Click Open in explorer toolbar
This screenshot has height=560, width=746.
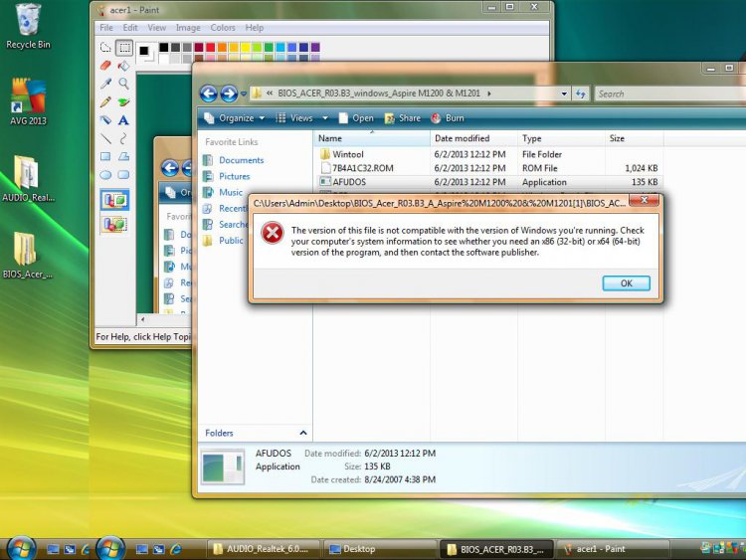[356, 118]
